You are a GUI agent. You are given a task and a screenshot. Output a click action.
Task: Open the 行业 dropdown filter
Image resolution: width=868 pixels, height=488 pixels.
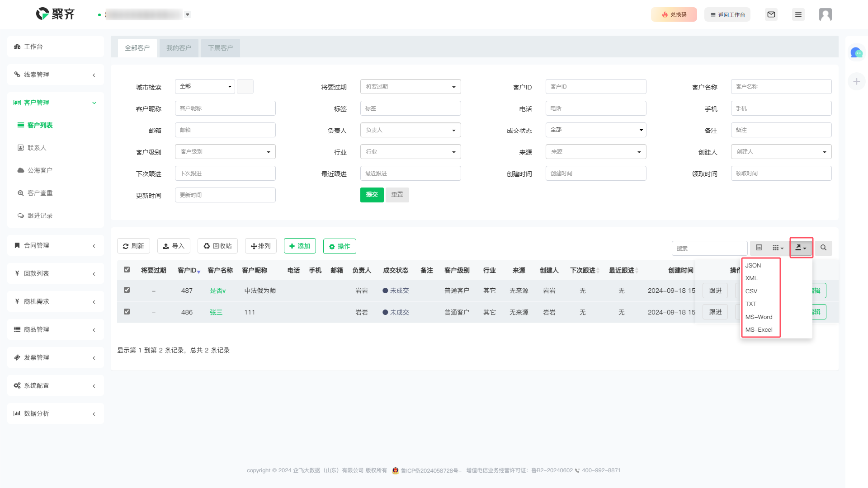pos(410,152)
